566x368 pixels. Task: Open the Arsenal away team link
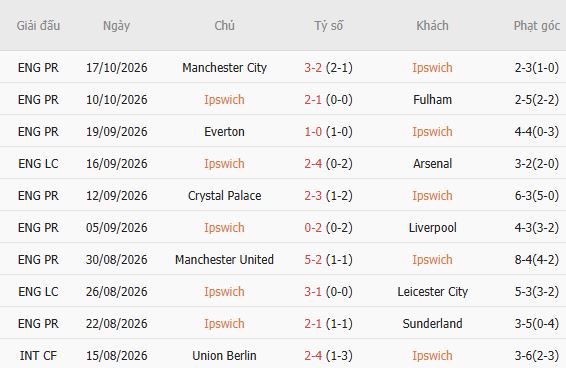[x=432, y=164]
